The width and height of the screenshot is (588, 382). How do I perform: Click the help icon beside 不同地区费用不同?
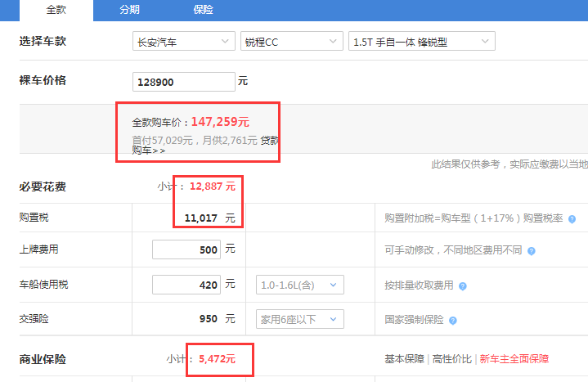tap(532, 251)
